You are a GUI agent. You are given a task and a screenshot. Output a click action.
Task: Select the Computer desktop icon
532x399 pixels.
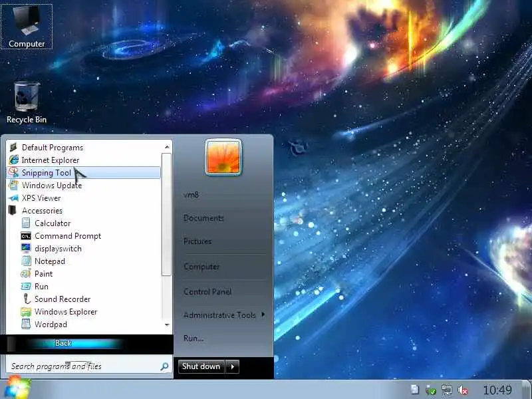[x=27, y=27]
